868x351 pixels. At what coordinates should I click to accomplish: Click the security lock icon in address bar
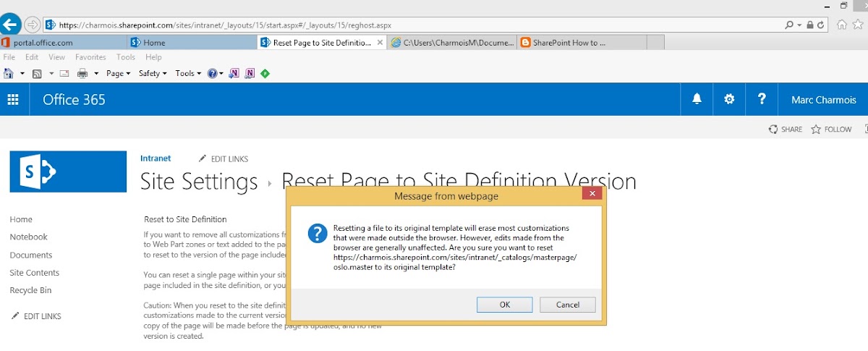click(x=811, y=25)
